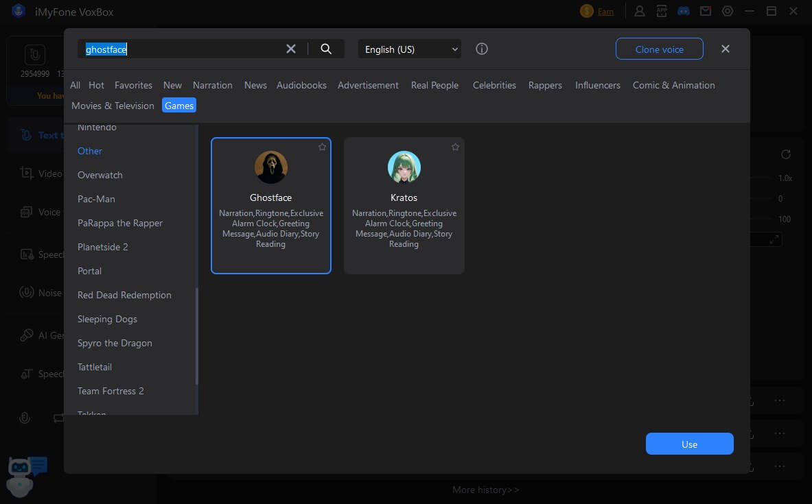Click the expand arrows icon in the right panel
Image resolution: width=812 pixels, height=504 pixels.
[774, 239]
